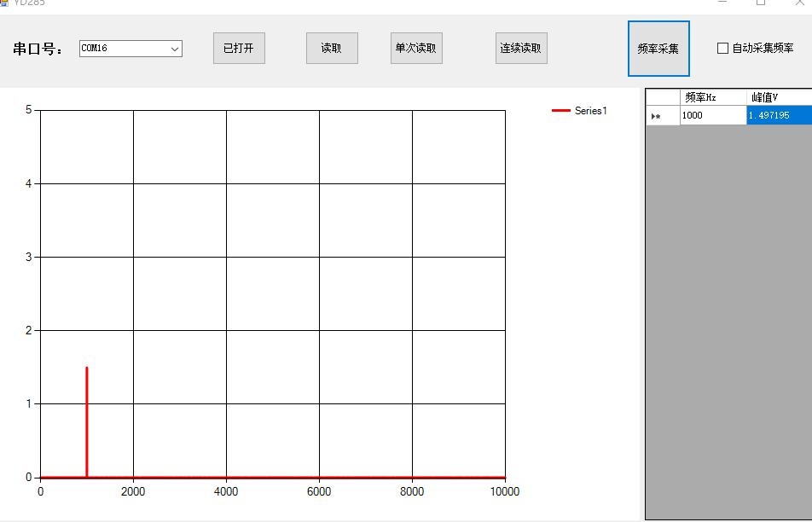Viewport: 812px width, 522px height.
Task: Click the red peak line at 1000 Hz
Action: (86, 422)
